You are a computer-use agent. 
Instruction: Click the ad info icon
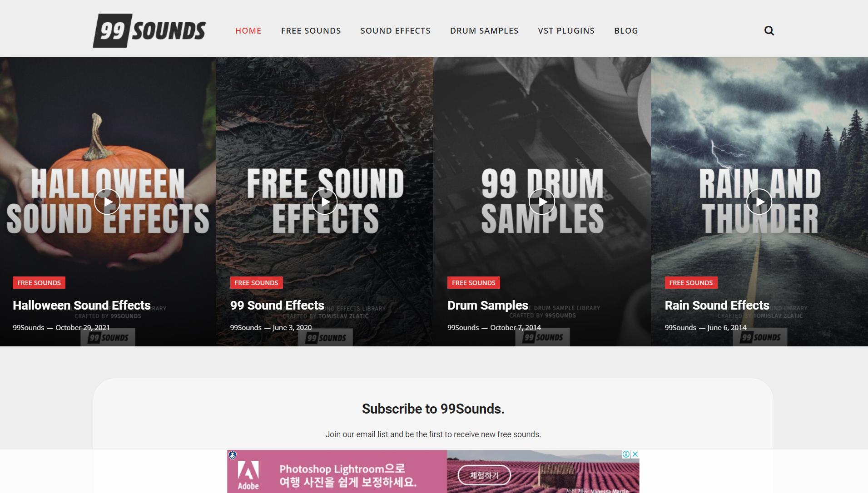[x=626, y=454]
